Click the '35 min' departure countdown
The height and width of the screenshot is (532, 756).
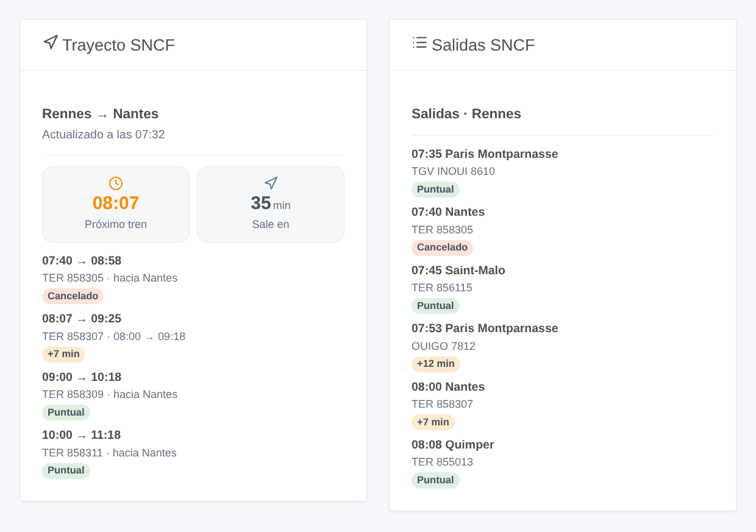point(271,203)
